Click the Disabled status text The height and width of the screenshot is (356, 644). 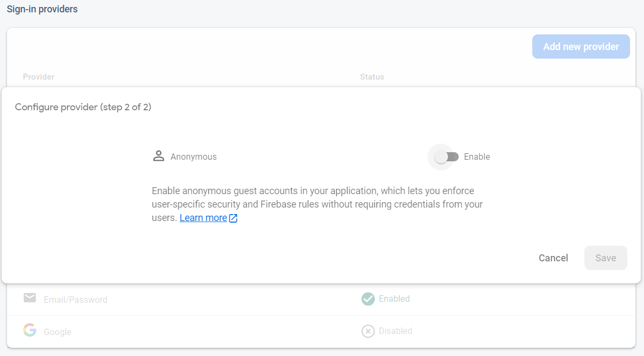click(x=395, y=331)
